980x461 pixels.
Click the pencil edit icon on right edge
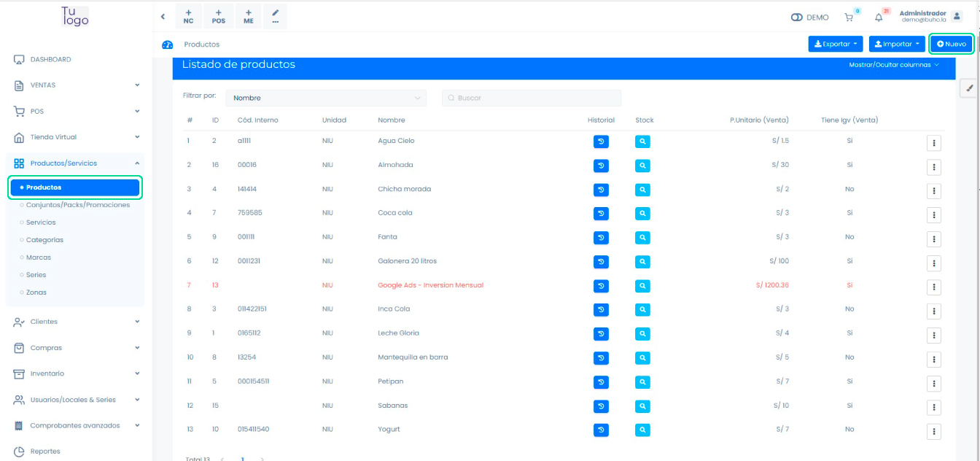(x=970, y=88)
